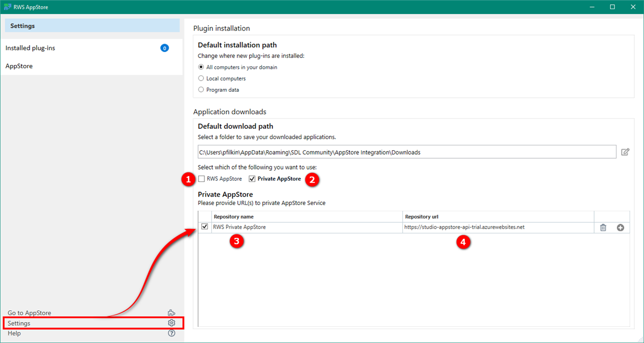This screenshot has height=343, width=644.
Task: Select Local computers radio option
Action: [x=201, y=78]
